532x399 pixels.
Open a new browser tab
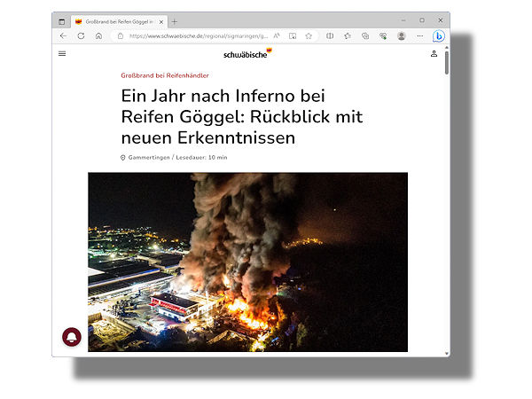click(175, 22)
